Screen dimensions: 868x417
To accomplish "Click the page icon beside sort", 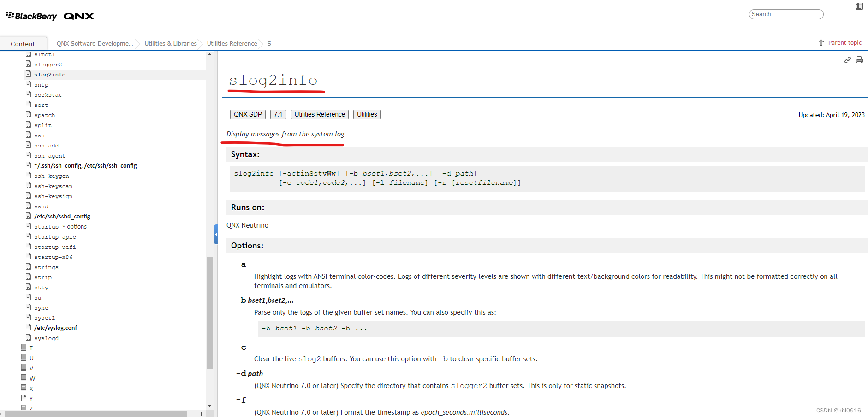I will tap(29, 105).
